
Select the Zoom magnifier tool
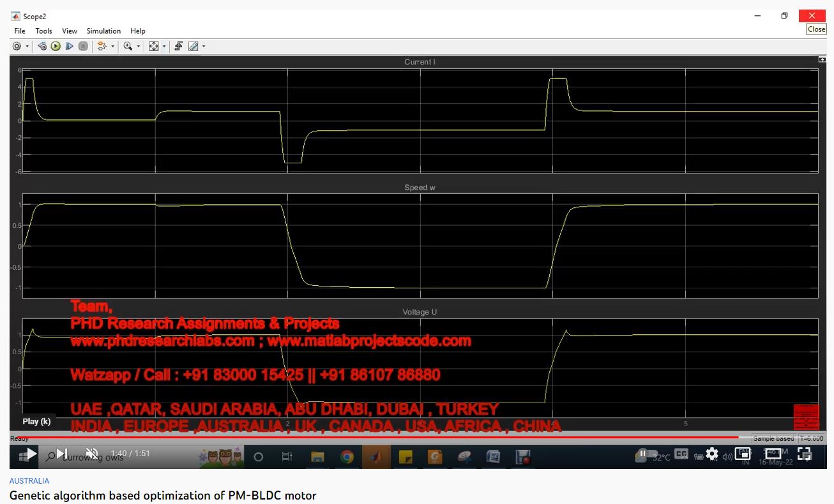pos(128,47)
